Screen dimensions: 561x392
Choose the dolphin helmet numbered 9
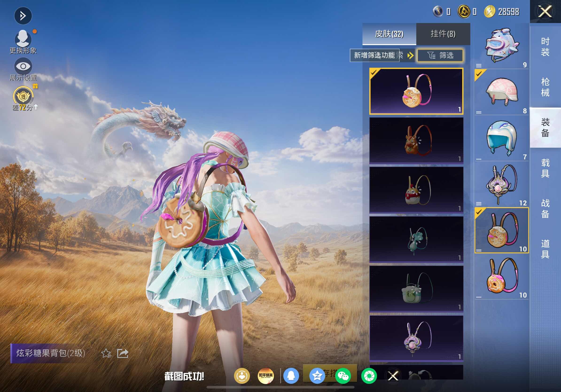[x=502, y=47]
